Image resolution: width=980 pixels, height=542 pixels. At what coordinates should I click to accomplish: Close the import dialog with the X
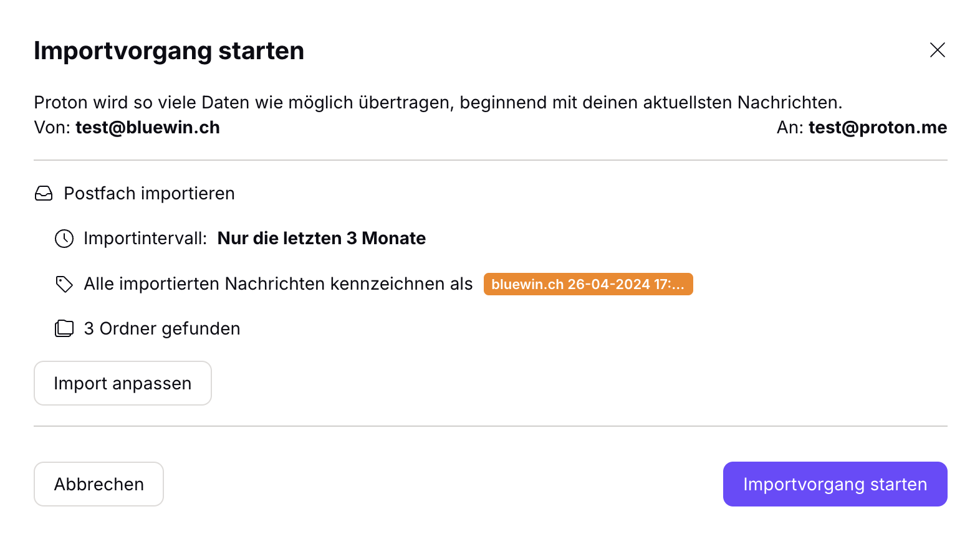[x=937, y=50]
